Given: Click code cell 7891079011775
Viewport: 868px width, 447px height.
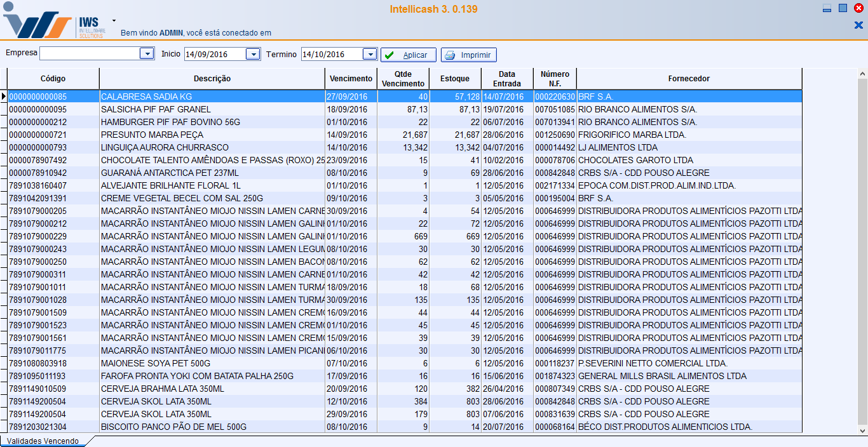Looking at the screenshot, I should pos(53,350).
